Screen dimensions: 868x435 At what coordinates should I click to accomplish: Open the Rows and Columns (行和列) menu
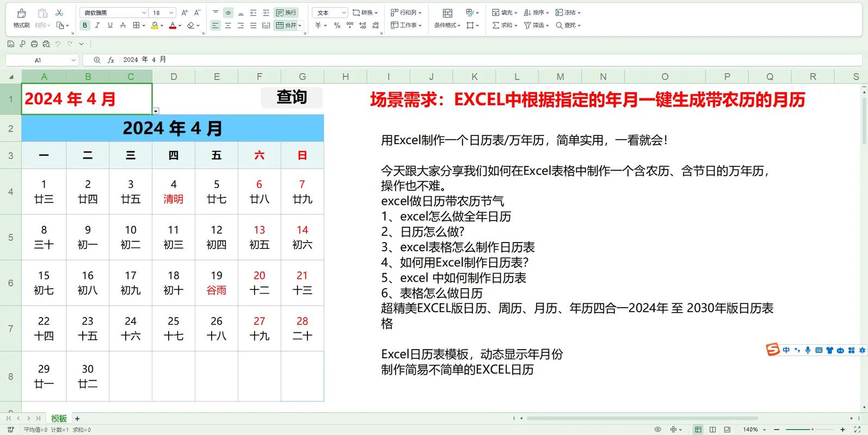(407, 13)
